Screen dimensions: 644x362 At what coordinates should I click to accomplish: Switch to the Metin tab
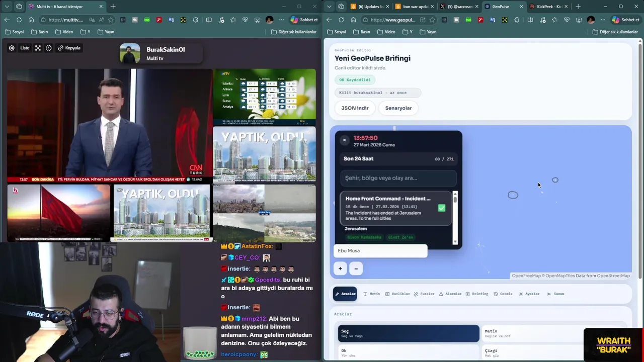(x=372, y=294)
